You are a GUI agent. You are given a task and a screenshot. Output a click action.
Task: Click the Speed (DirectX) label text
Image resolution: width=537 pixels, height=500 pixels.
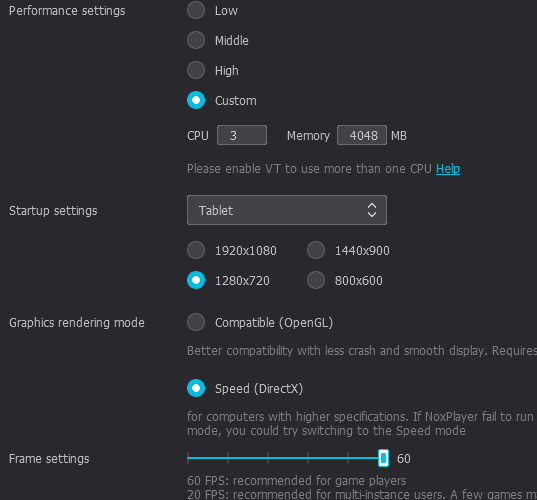click(x=259, y=389)
